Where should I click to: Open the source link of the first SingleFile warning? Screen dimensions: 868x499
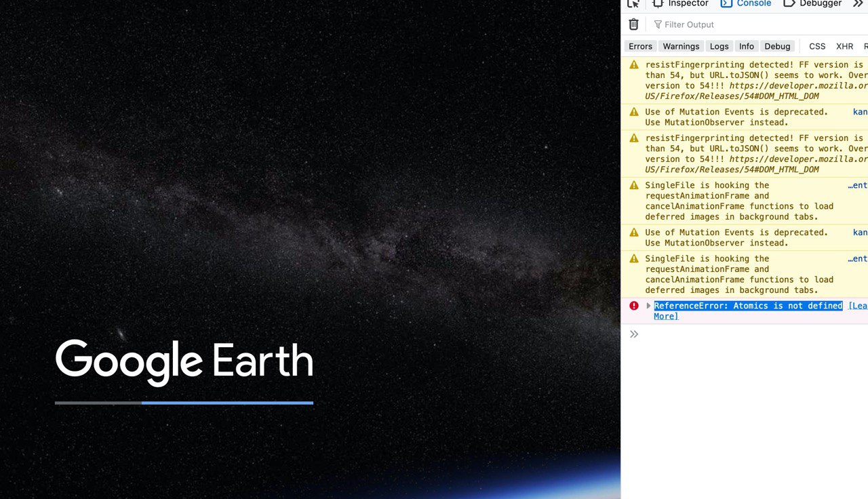(858, 185)
